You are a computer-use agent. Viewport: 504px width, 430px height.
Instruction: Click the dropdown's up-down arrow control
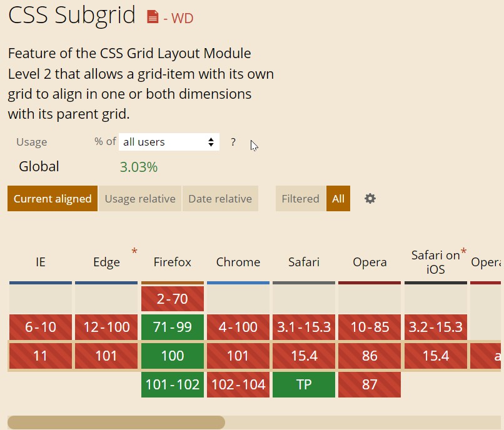(x=212, y=142)
